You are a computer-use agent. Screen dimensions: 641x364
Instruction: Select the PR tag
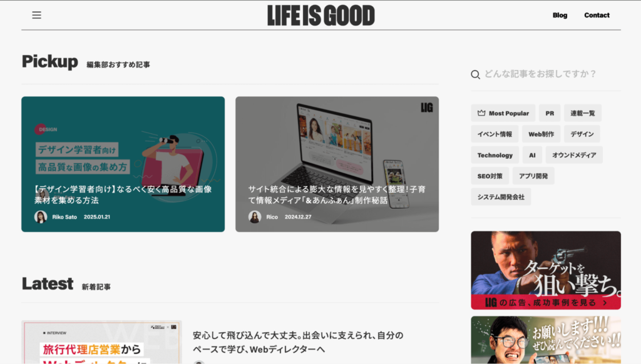pyautogui.click(x=550, y=113)
